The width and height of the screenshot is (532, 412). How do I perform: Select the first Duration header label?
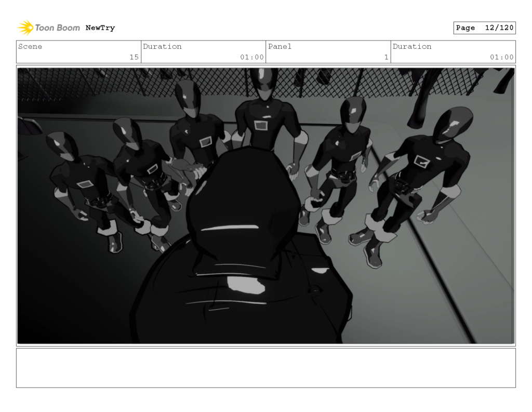click(163, 47)
